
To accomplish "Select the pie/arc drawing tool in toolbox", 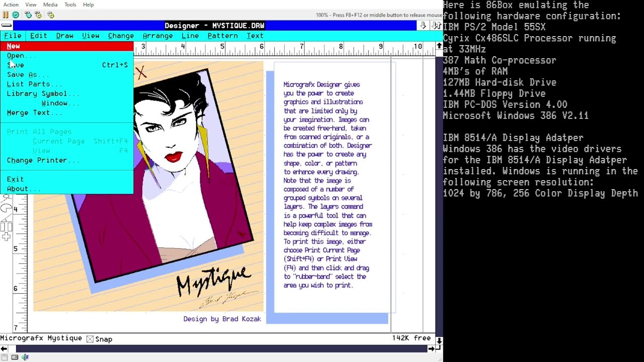I will click(x=6, y=208).
